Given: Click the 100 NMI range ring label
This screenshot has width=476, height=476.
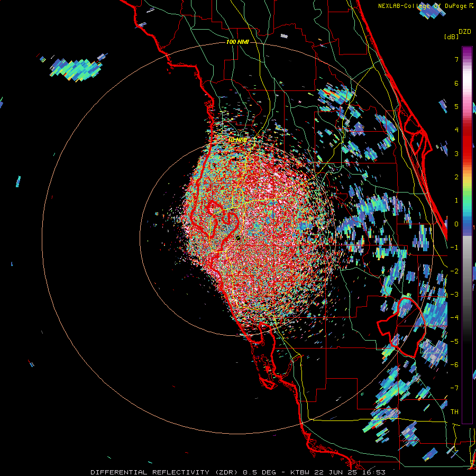Looking at the screenshot, I should coord(237,42).
